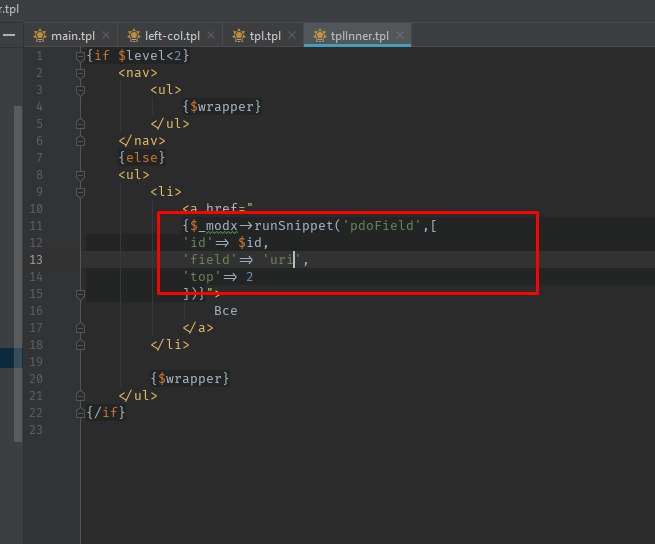Click line number 13 in the gutter
Viewport: 655px width, 544px height.
click(36, 260)
